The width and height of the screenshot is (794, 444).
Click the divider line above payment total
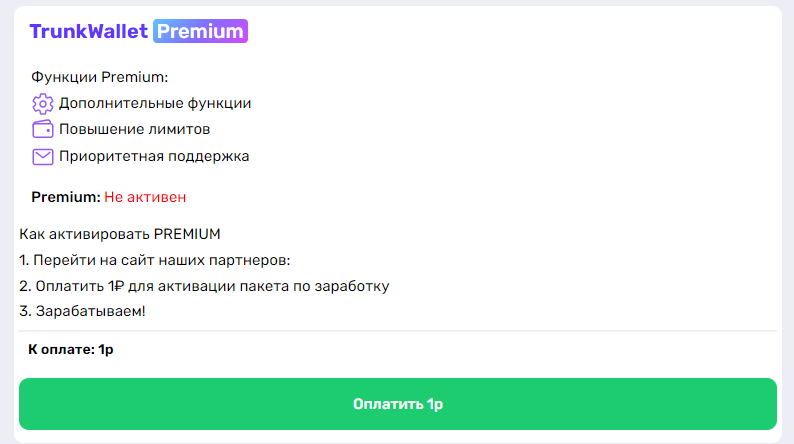click(398, 330)
